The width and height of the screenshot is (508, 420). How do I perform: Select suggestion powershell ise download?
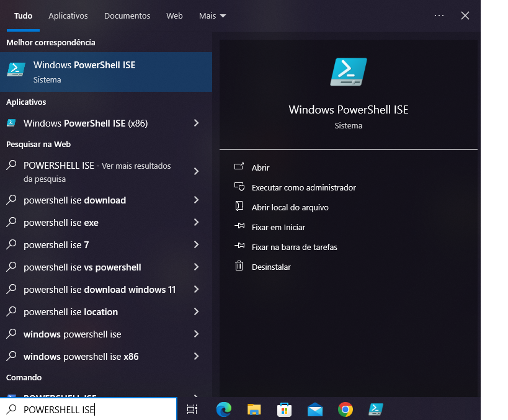[x=106, y=200]
